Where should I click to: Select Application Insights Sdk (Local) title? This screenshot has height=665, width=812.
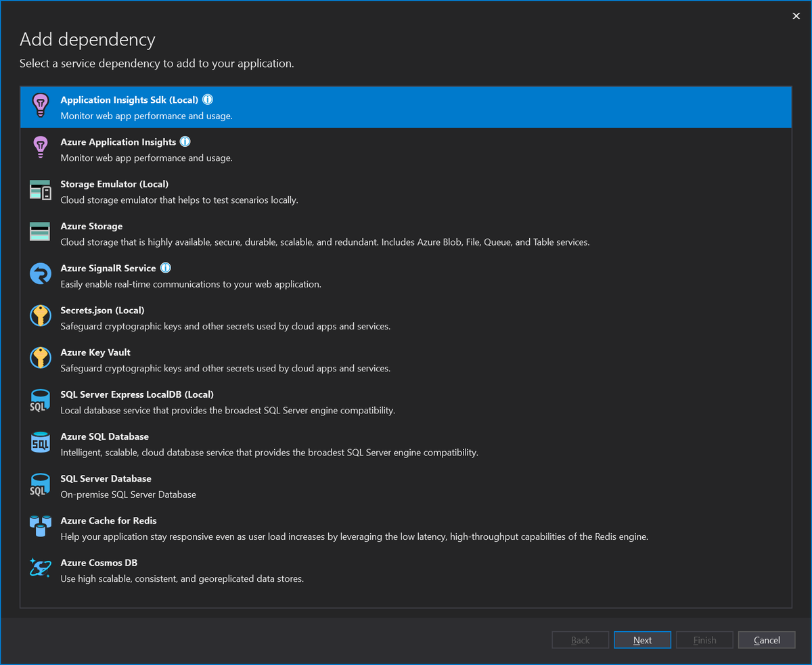(129, 99)
